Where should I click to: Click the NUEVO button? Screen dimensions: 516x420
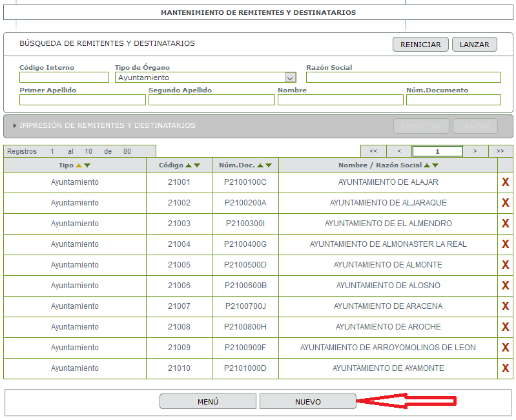point(307,401)
